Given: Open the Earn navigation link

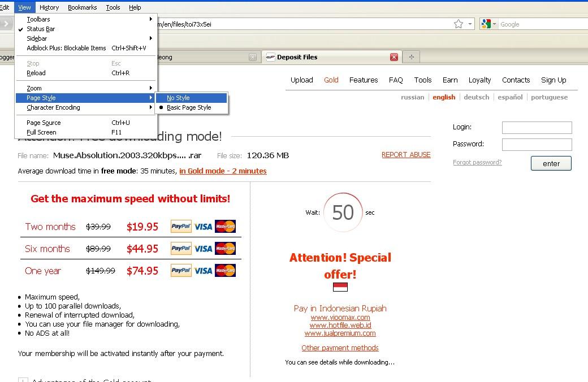Looking at the screenshot, I should pos(450,80).
